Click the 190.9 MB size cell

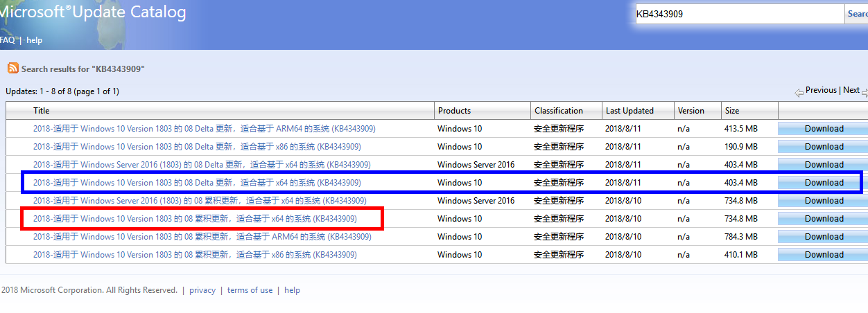[x=741, y=147]
